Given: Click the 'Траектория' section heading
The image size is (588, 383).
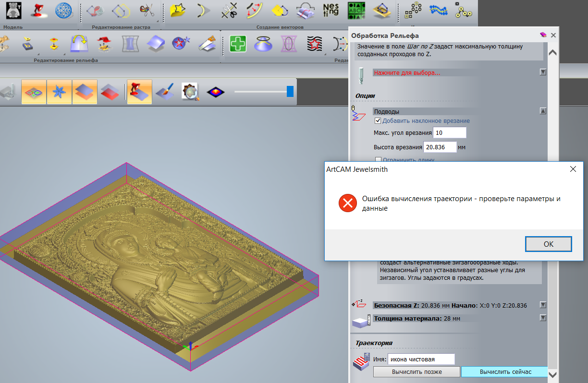Looking at the screenshot, I should coord(374,343).
